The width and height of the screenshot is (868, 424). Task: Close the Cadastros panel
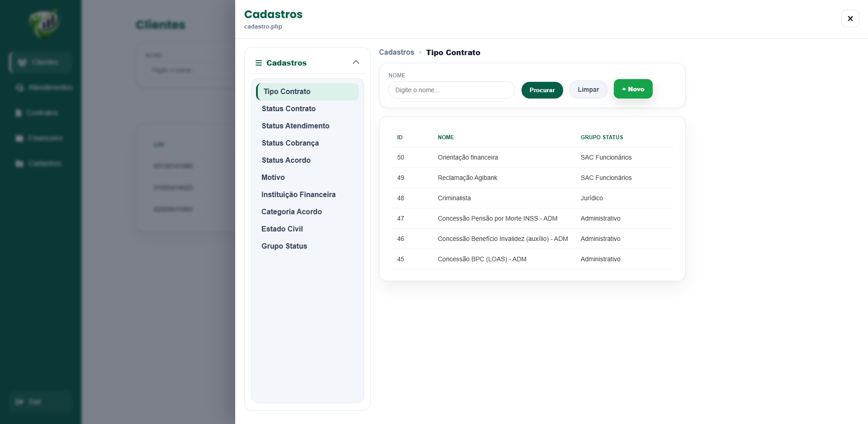[850, 19]
